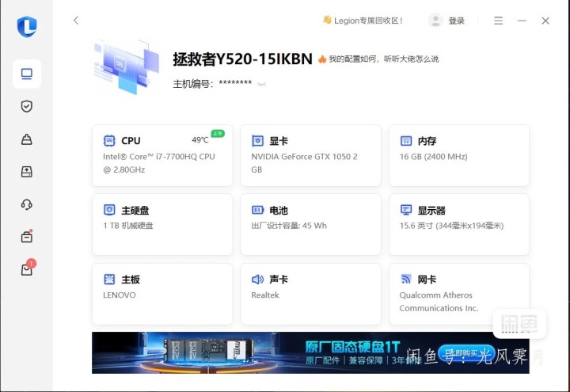Click the user avatar icon

(435, 21)
